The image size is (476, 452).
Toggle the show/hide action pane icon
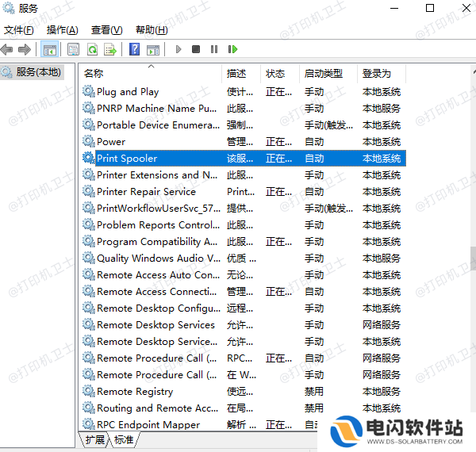(153, 49)
